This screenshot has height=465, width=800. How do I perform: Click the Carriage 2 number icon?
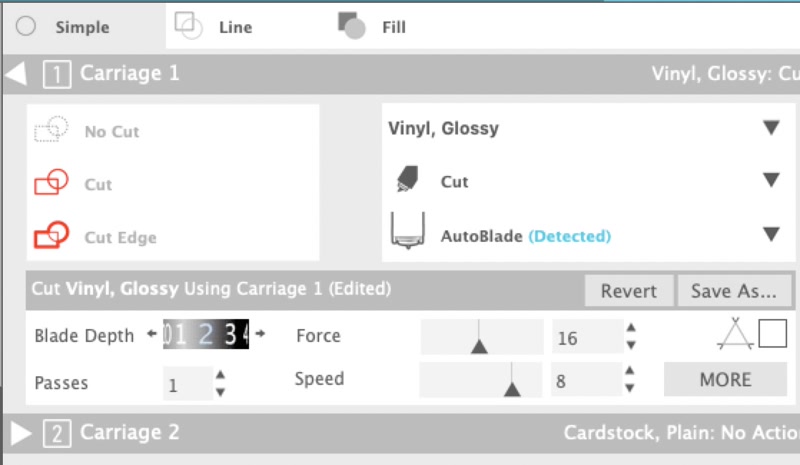point(57,433)
